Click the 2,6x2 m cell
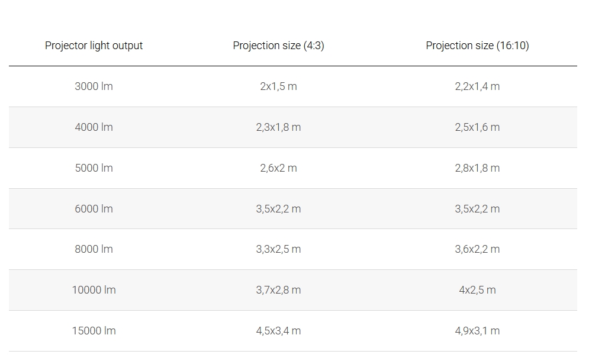Viewport: 592px width, 364px height. 278,168
